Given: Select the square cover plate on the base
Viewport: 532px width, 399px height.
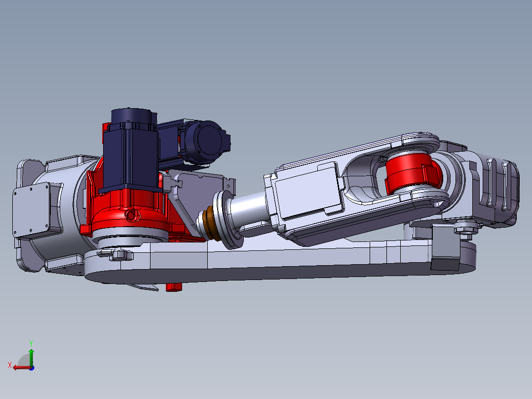Looking at the screenshot, I should point(31,210).
